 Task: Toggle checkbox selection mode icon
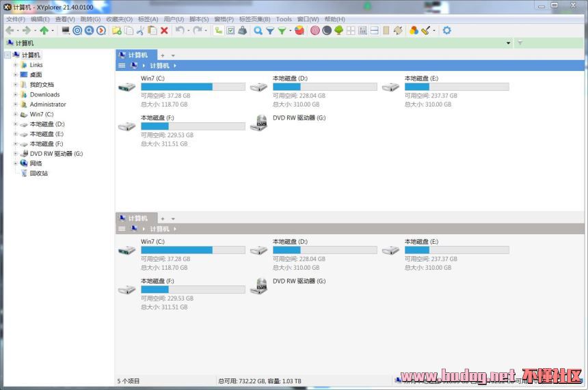(x=230, y=30)
